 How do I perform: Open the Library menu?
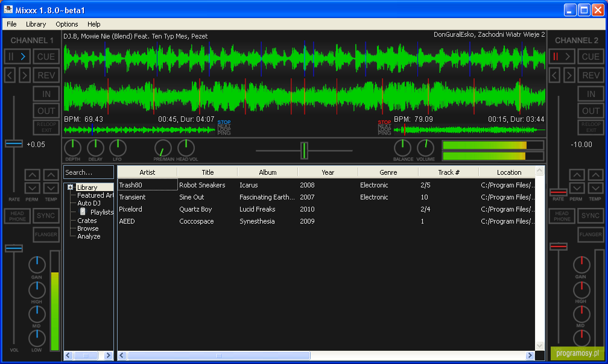click(x=36, y=24)
